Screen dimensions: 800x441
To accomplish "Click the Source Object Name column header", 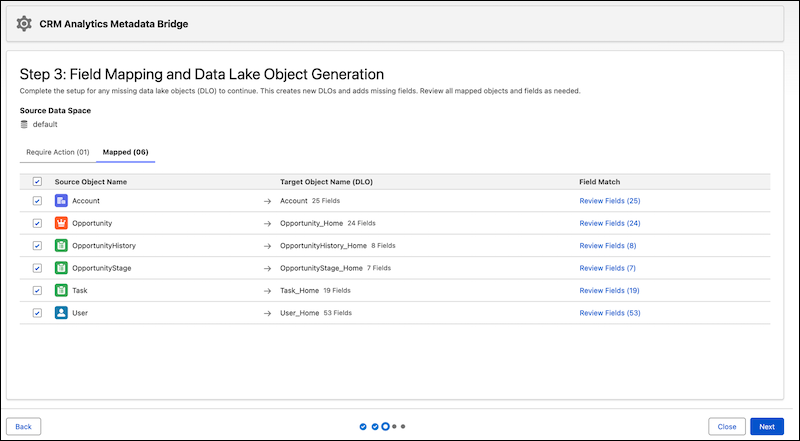I will tap(91, 182).
